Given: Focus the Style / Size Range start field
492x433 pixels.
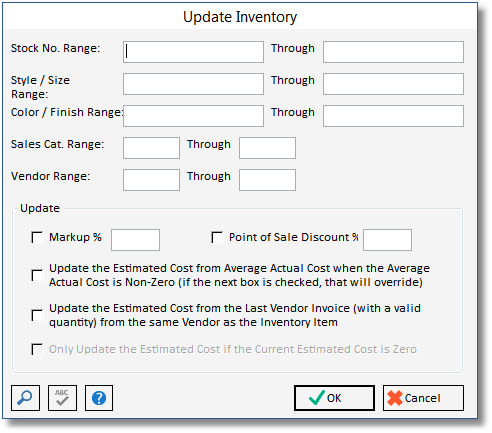Looking at the screenshot, I should [193, 84].
